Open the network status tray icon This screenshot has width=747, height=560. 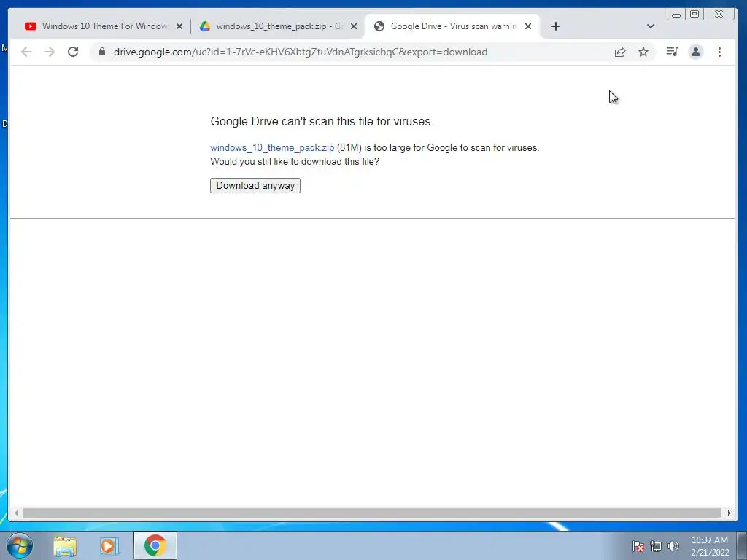tap(656, 546)
